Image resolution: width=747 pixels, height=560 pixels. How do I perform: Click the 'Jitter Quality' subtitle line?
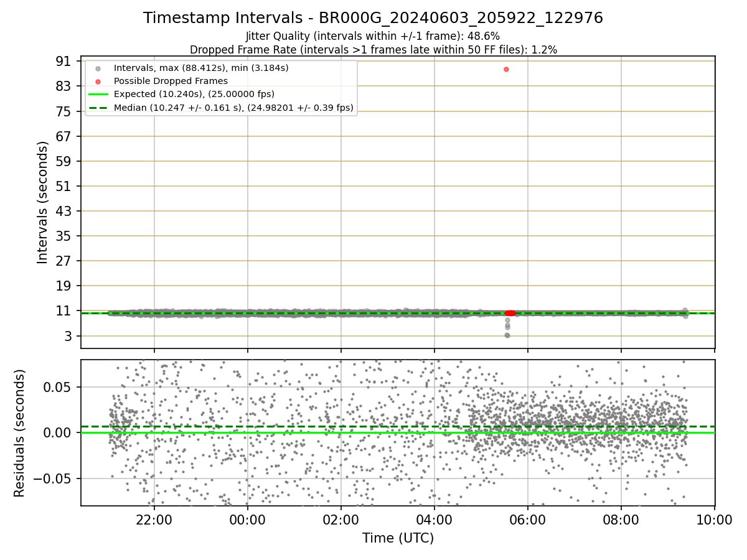click(373, 36)
